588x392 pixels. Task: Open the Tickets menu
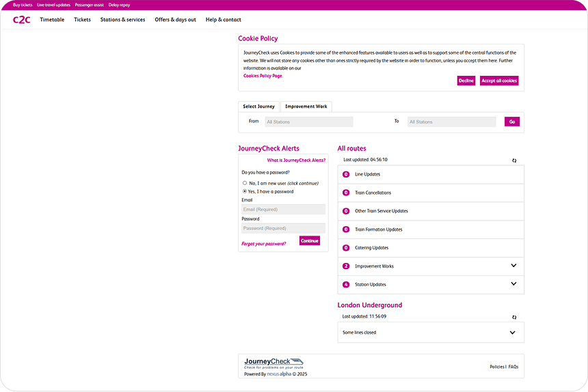click(x=82, y=20)
